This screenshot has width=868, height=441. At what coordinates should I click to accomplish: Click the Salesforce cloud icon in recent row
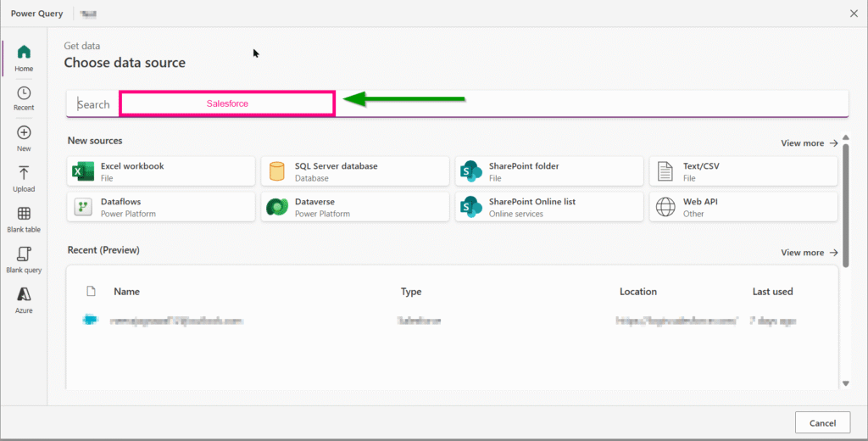(x=90, y=321)
